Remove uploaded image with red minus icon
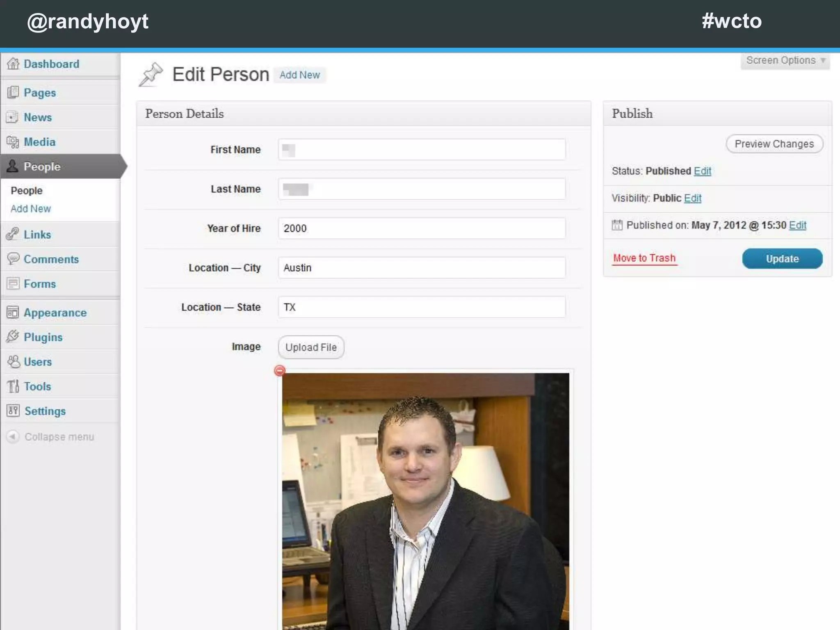This screenshot has width=840, height=630. [x=280, y=371]
